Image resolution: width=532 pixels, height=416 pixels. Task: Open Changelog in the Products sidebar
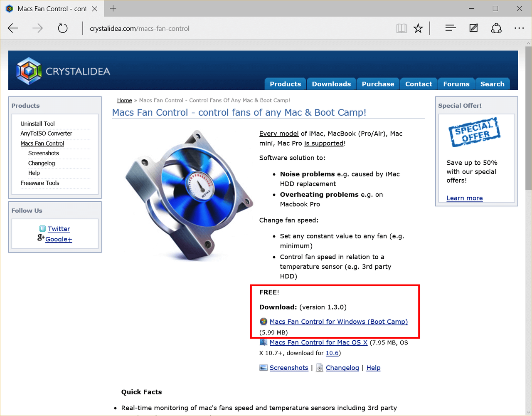click(x=42, y=163)
